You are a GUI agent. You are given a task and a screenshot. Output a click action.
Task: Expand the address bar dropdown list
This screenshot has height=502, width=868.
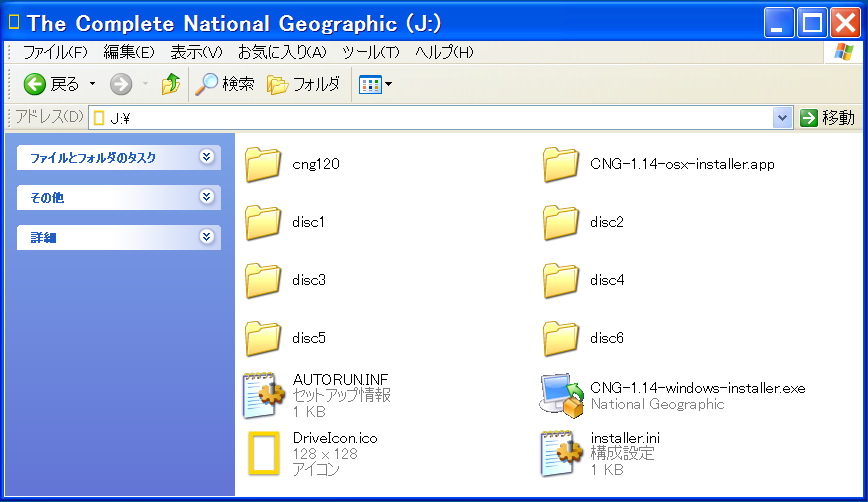click(x=782, y=118)
